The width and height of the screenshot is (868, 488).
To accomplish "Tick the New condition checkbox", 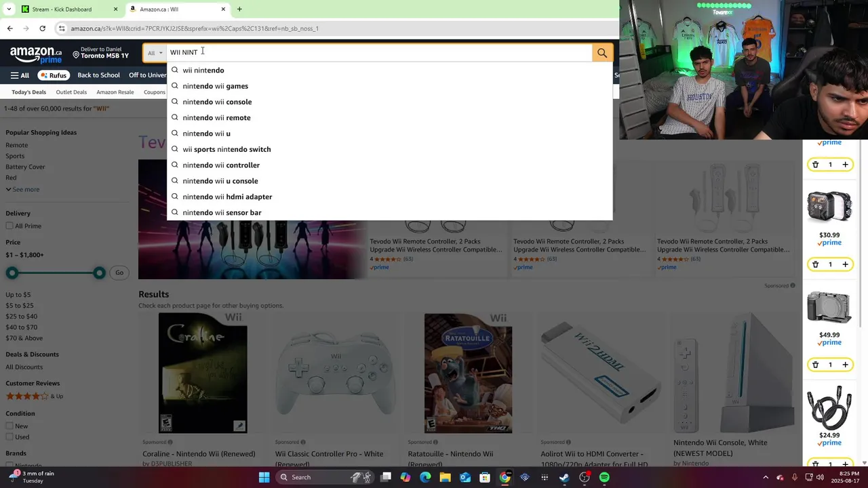I will (9, 426).
